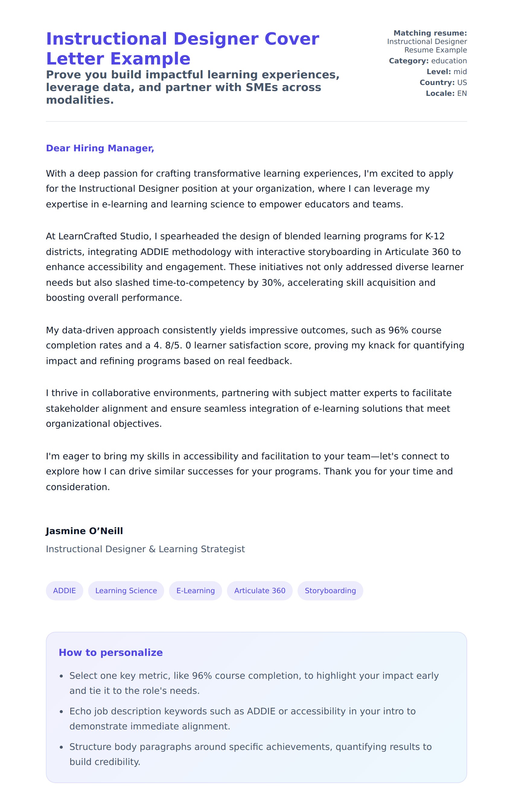The width and height of the screenshot is (513, 812).
Task: Click the Country: US metadata line
Action: [443, 82]
